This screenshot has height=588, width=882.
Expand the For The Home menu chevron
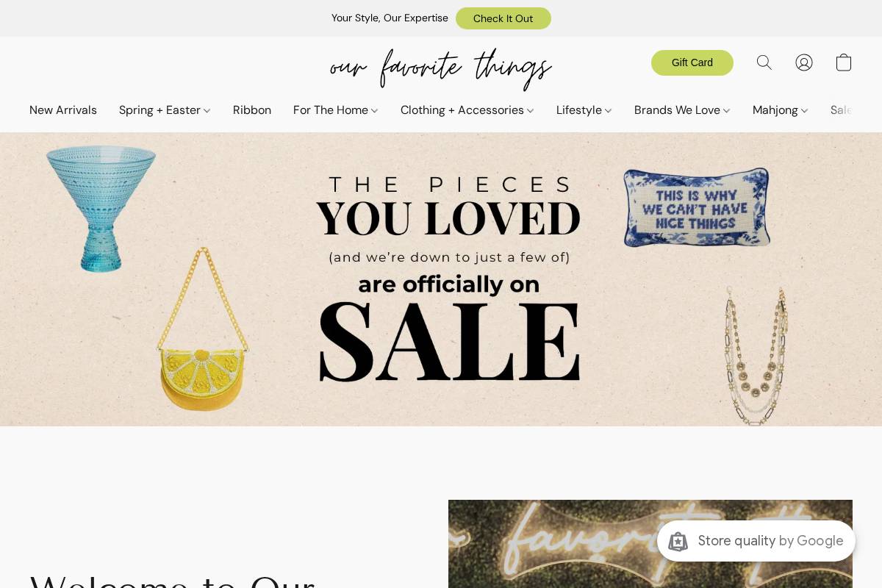(375, 111)
